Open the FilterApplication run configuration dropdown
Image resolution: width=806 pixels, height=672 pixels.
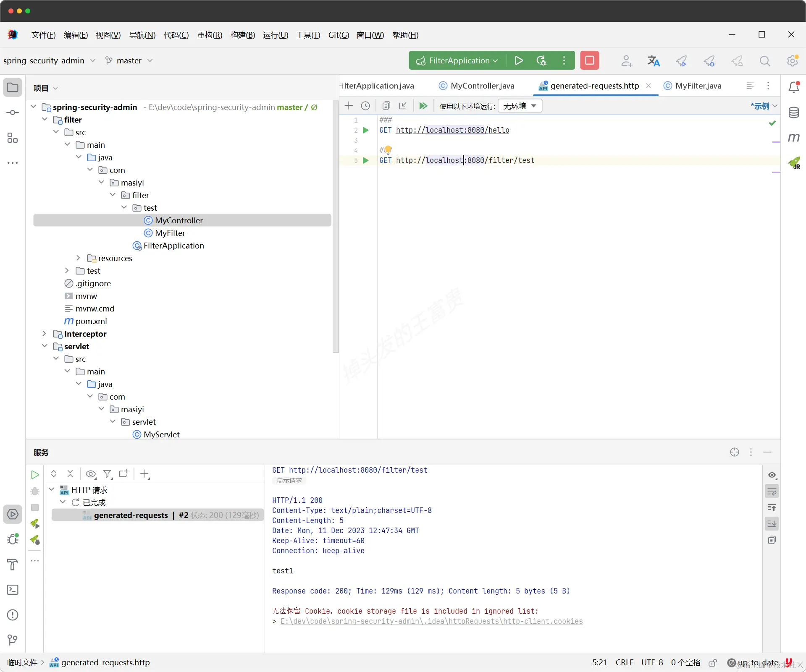457,60
